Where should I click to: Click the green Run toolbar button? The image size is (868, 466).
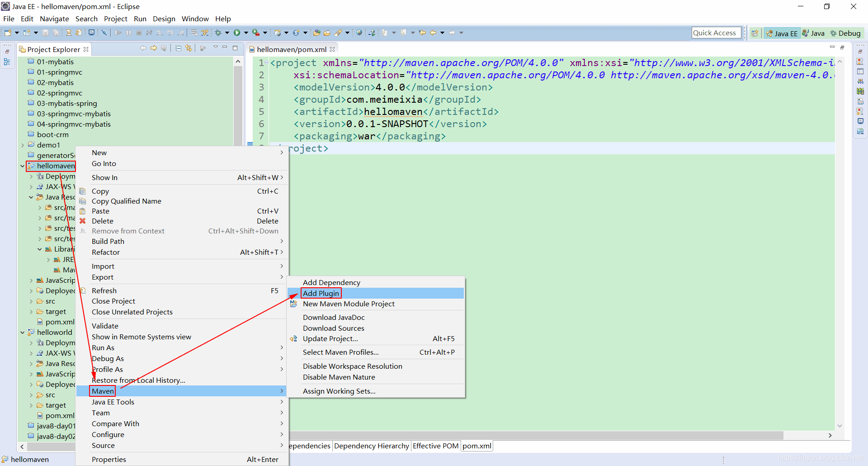[x=237, y=33]
